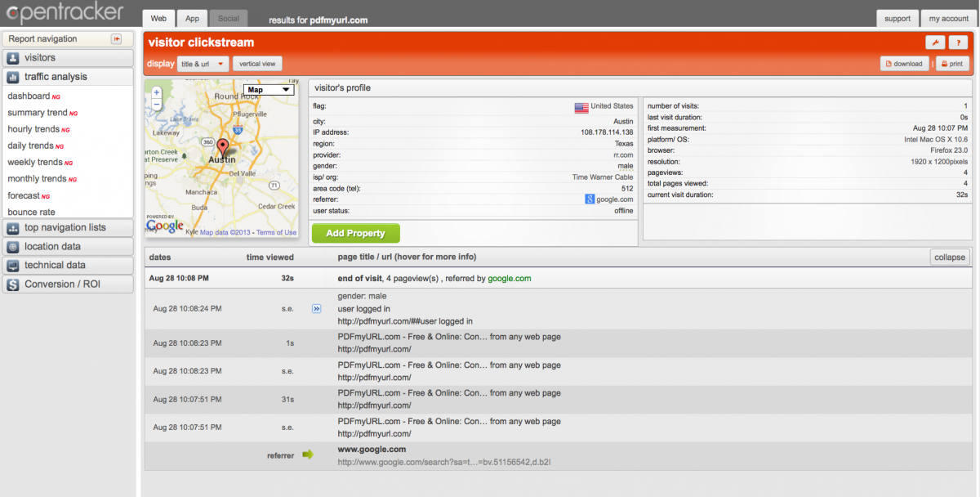Open the question mark help icon
The height and width of the screenshot is (497, 980).
coord(959,43)
